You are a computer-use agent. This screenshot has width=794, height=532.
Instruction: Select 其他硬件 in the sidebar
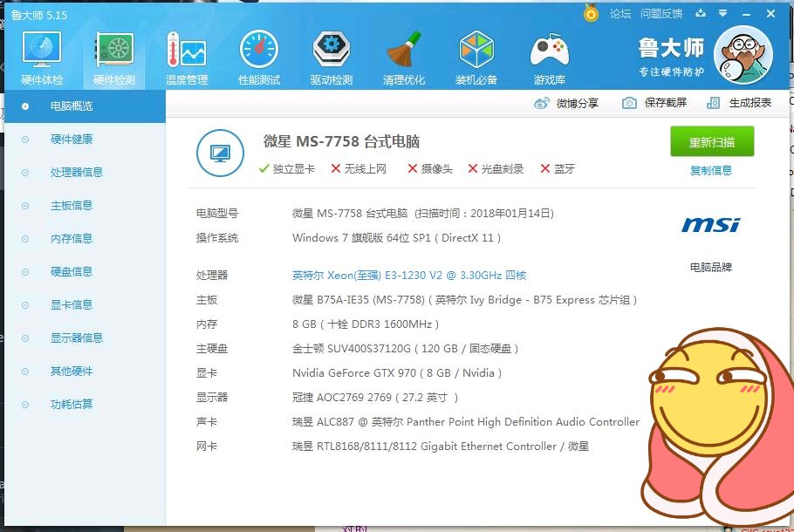pos(86,372)
